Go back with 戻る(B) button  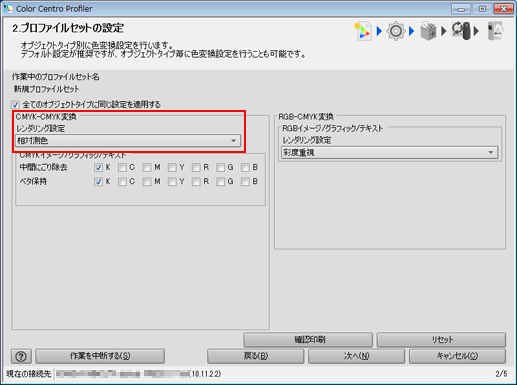click(256, 356)
